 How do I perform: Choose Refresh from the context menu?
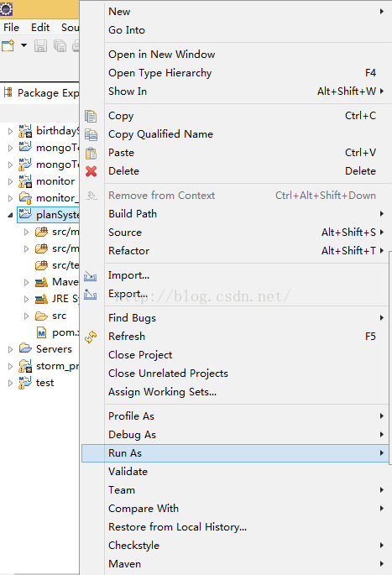[235, 337]
